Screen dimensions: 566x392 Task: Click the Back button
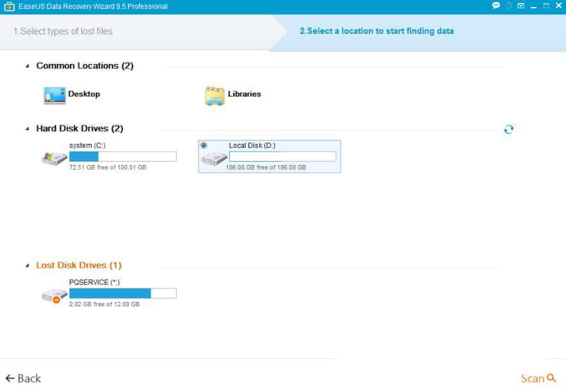(23, 379)
